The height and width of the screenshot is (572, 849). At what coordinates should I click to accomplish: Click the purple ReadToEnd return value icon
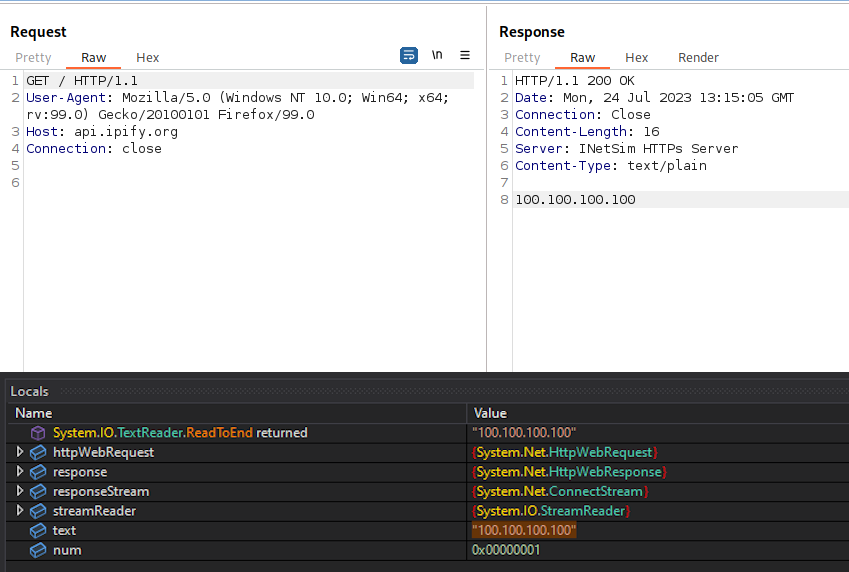[x=38, y=433]
